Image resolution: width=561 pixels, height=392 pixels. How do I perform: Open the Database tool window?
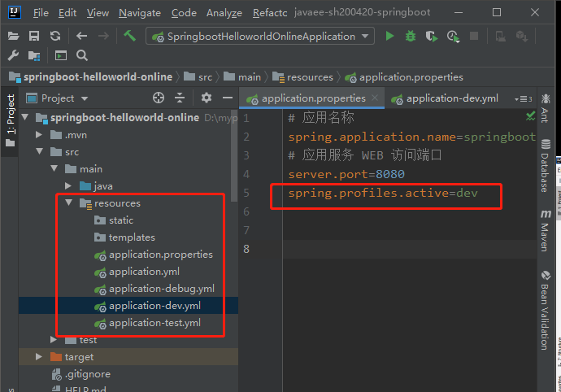point(546,165)
